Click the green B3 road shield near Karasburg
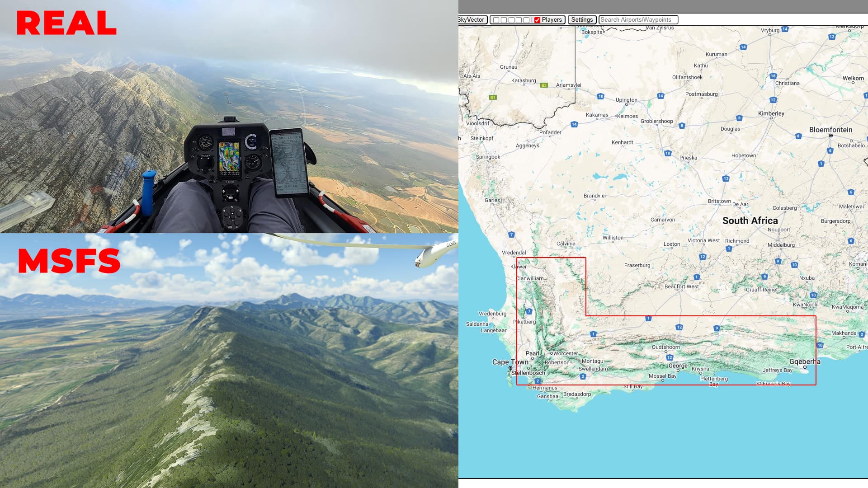Screen dimensions: 868x488 [x=544, y=85]
